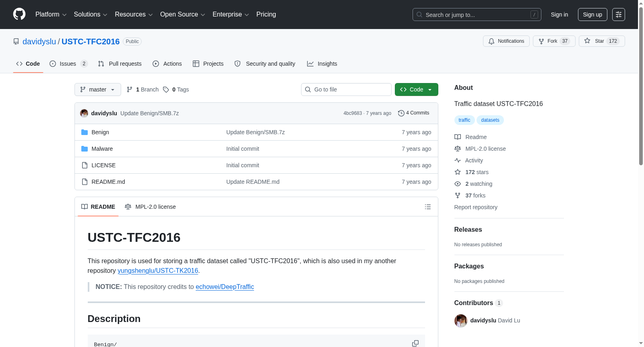Viewport: 644px width, 347px height.
Task: Copy the Benign code block contents
Action: [x=415, y=343]
